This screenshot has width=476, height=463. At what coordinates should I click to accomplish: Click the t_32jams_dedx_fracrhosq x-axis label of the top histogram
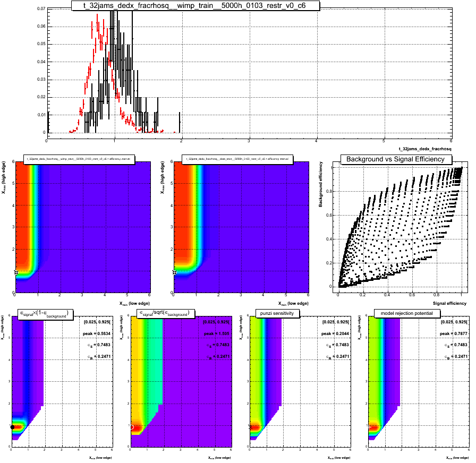click(x=424, y=151)
